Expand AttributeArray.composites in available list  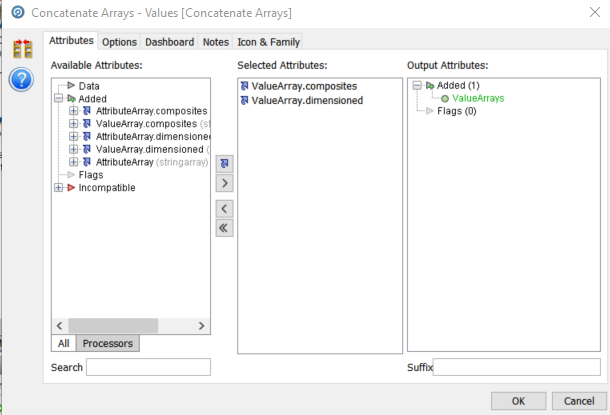point(73,111)
